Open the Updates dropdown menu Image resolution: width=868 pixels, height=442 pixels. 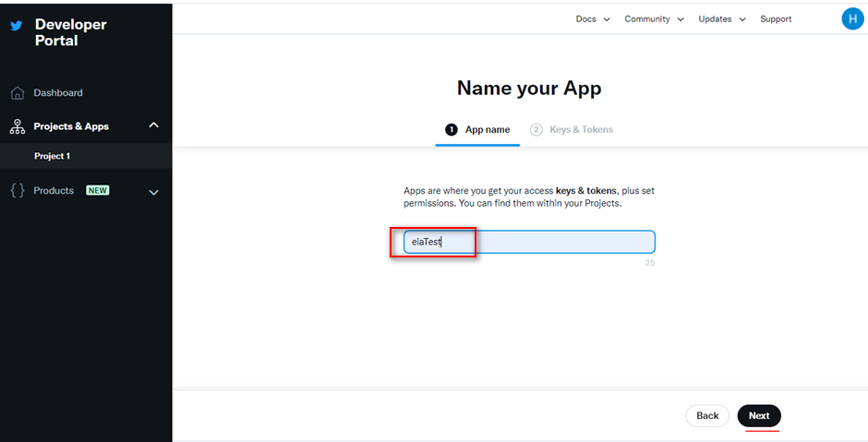point(722,19)
